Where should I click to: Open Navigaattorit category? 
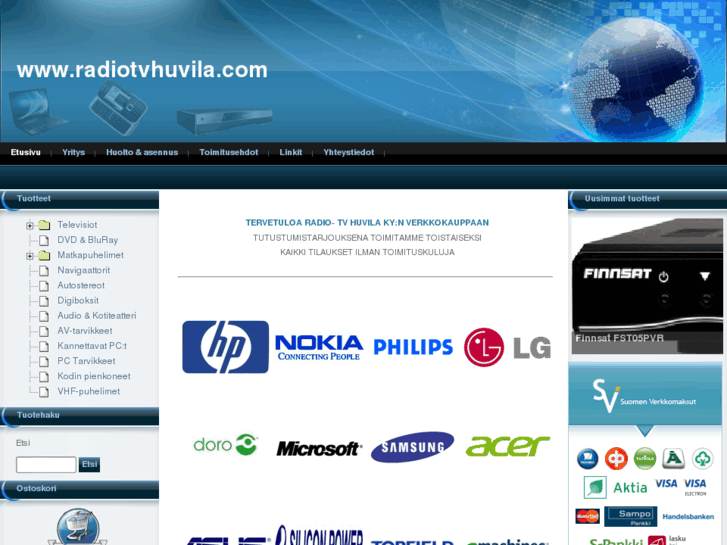click(x=83, y=270)
